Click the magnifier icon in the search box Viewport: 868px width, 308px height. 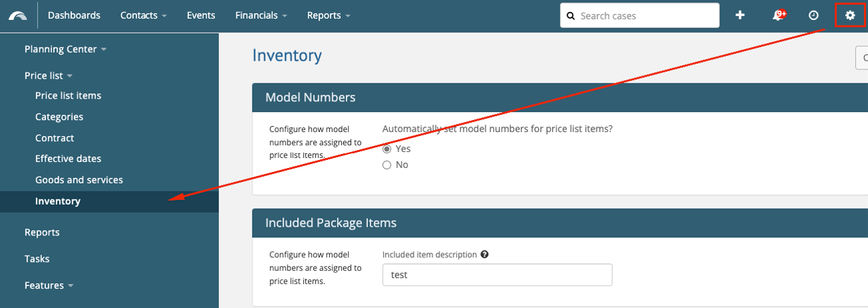click(x=571, y=15)
